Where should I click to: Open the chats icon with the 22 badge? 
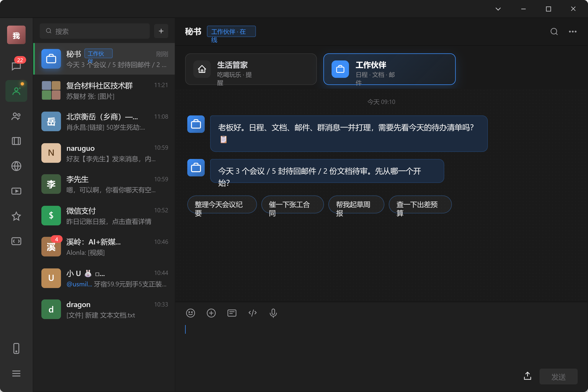(x=16, y=66)
